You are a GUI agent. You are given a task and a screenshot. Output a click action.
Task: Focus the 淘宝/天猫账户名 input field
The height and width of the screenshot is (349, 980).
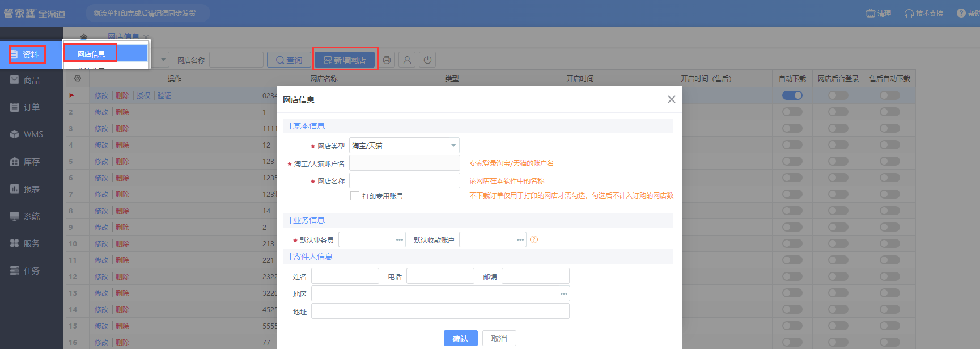405,163
